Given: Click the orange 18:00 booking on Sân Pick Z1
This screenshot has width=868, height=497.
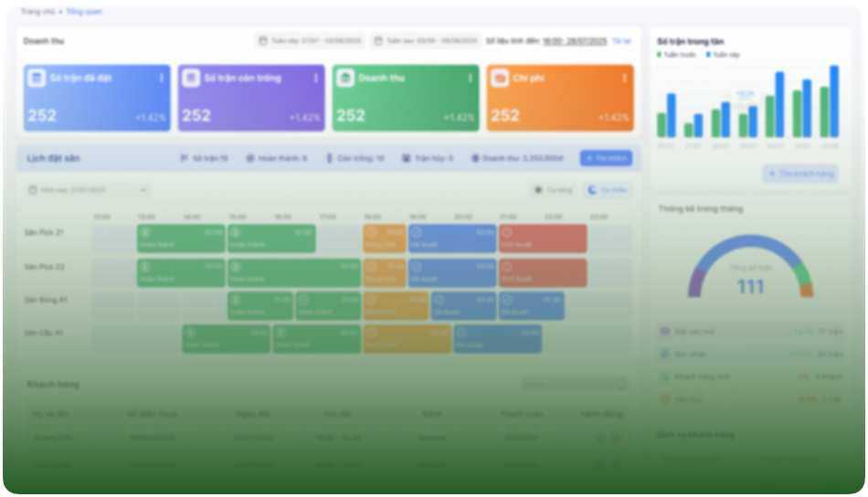Looking at the screenshot, I should tap(385, 238).
